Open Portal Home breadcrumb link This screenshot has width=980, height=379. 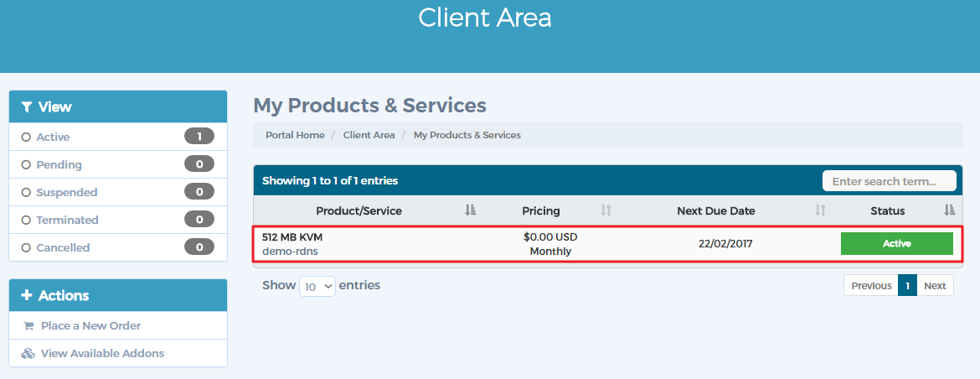(295, 135)
